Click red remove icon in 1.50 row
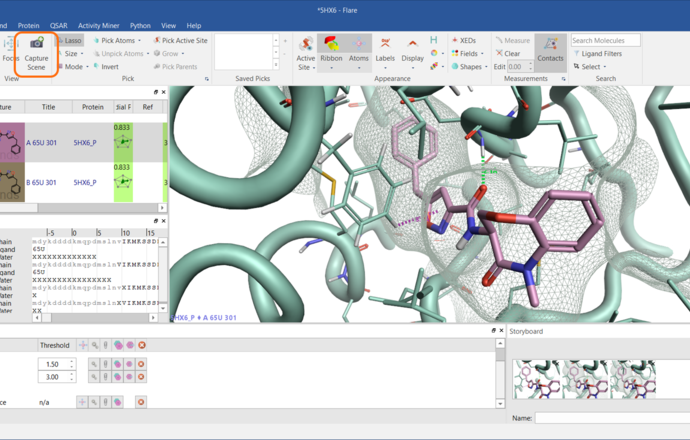Screen dimensions: 690x440 [x=141, y=364]
